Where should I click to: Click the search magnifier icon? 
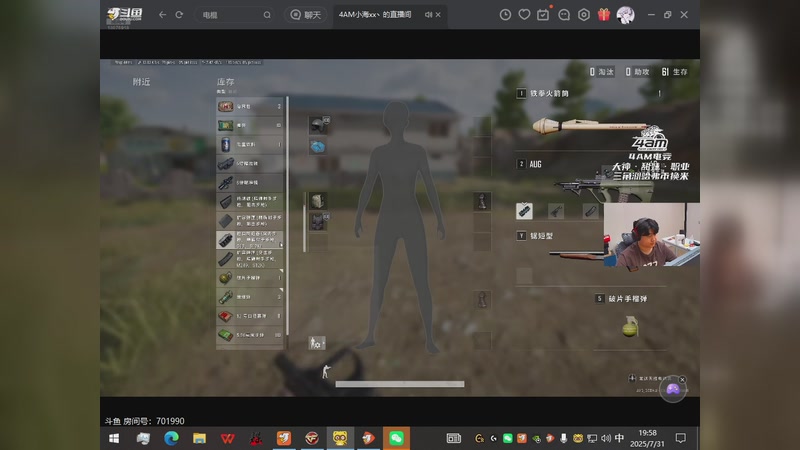coord(267,15)
